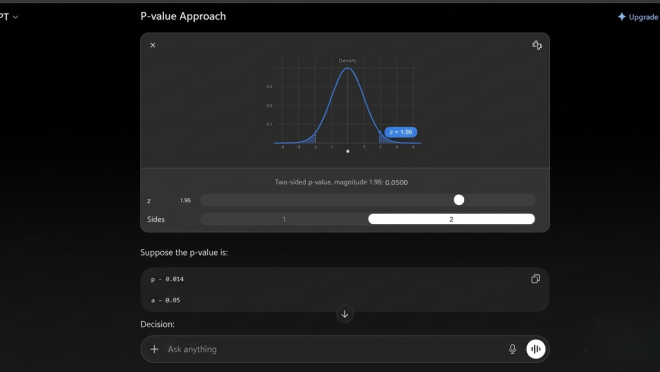The width and height of the screenshot is (660, 372).
Task: Open the model selector dropdown chevron
Action: coord(16,17)
